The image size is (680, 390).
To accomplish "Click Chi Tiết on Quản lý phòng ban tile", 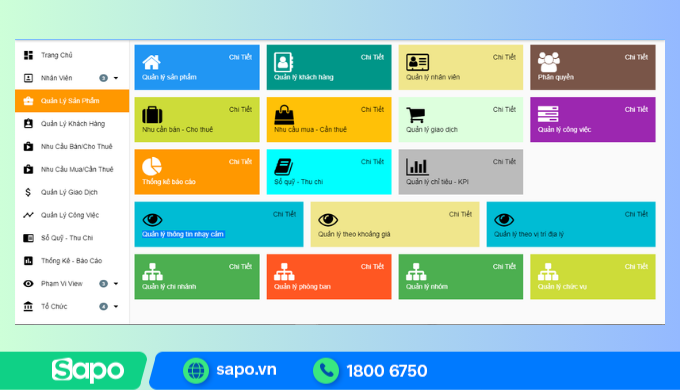I will pyautogui.click(x=372, y=267).
